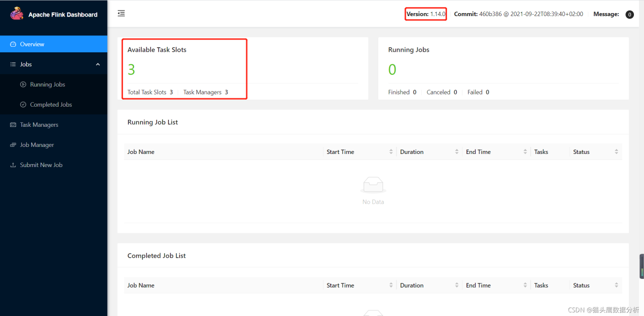The width and height of the screenshot is (644, 316).
Task: Click the Running Jobs play-circle icon
Action: pos(23,85)
